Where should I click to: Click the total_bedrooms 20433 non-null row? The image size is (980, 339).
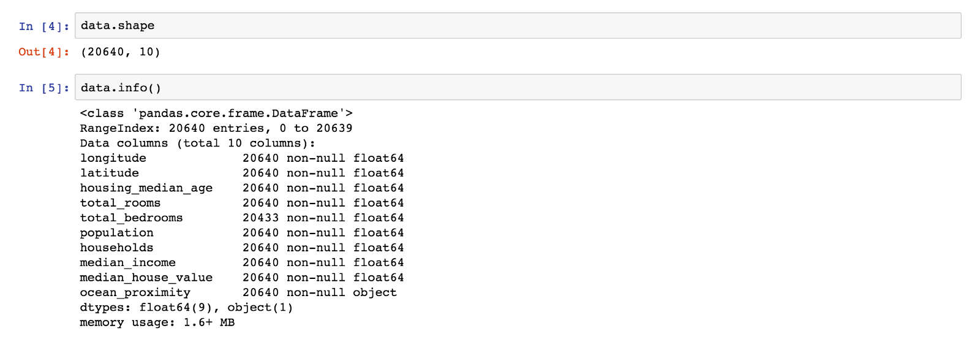[241, 218]
